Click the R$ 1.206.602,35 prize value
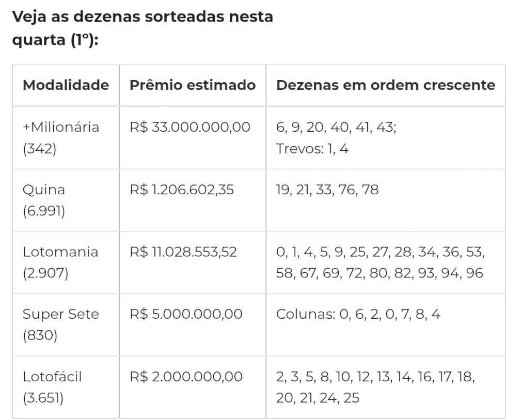Screen dimensions: 506x420 pos(182,190)
